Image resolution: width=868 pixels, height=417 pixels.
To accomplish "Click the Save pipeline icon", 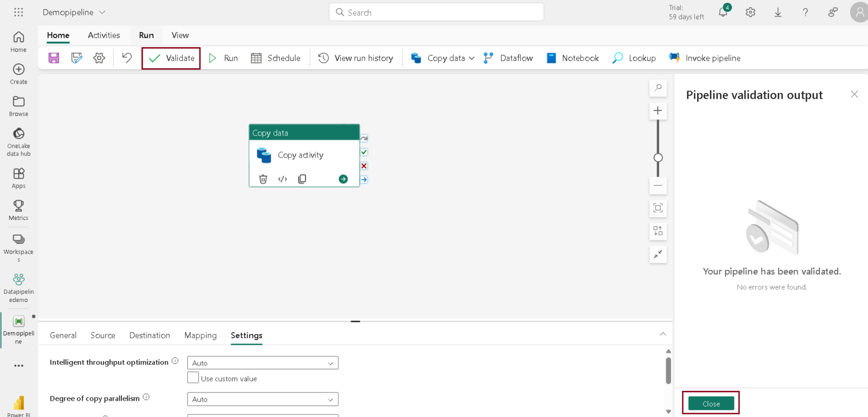I will point(54,58).
